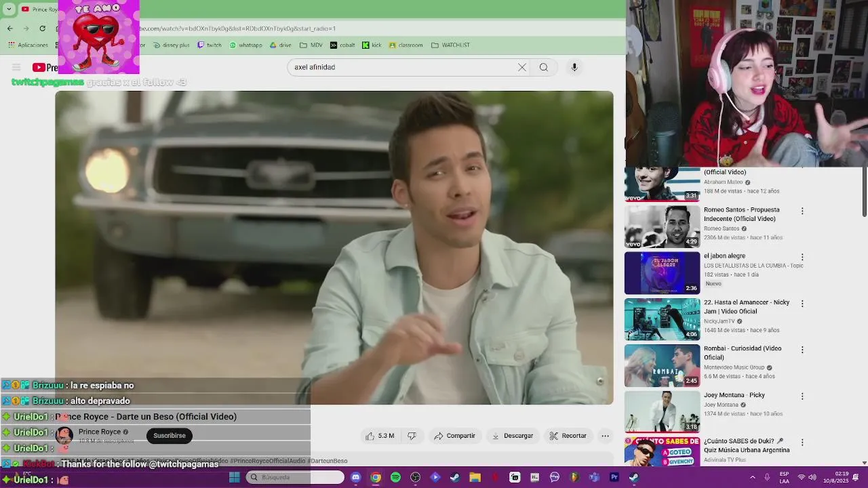Open el jabon alegre video thumbnail
The width and height of the screenshot is (868, 488).
click(x=662, y=273)
